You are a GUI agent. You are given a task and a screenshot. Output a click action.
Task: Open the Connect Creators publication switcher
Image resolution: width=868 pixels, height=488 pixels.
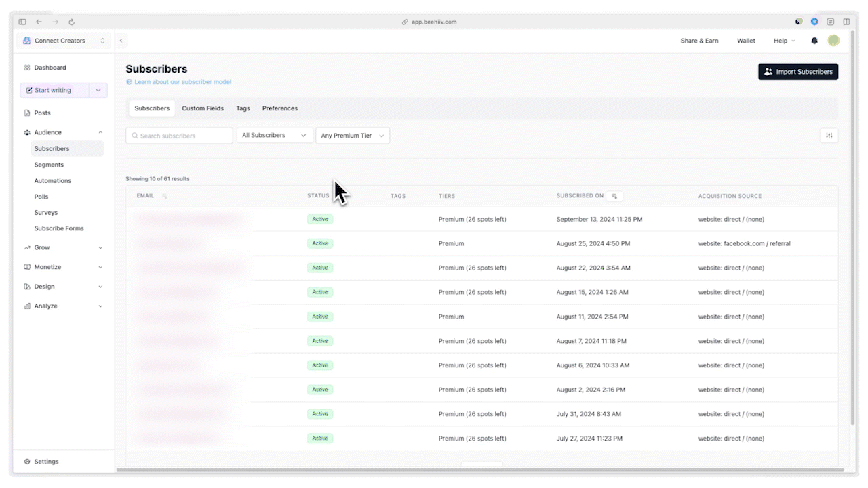[x=64, y=41]
